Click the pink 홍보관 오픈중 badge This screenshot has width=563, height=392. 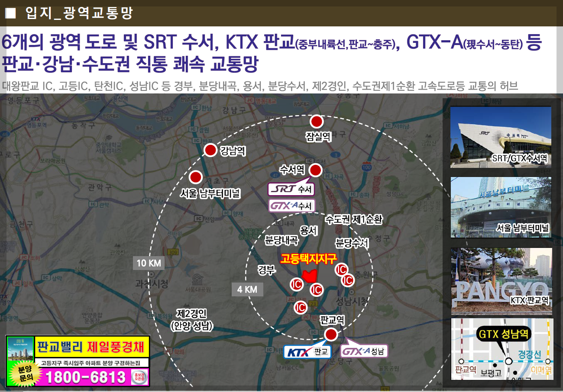pyautogui.click(x=140, y=377)
